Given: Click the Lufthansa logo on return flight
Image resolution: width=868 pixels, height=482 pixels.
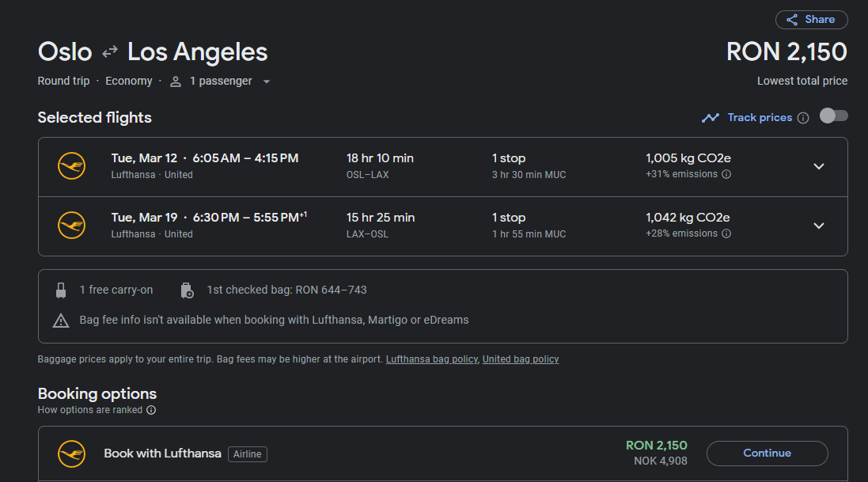Looking at the screenshot, I should pos(71,225).
